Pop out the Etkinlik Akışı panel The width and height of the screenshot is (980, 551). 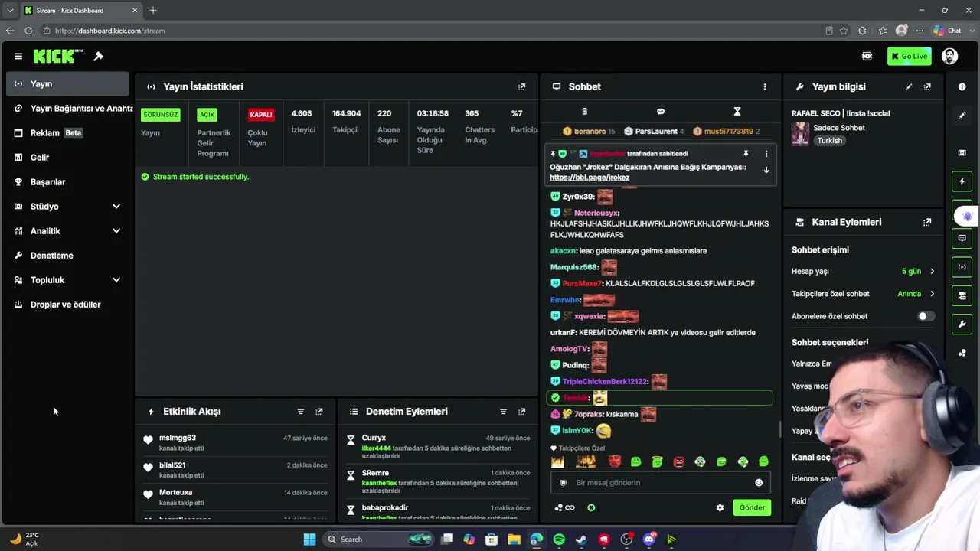point(319,412)
